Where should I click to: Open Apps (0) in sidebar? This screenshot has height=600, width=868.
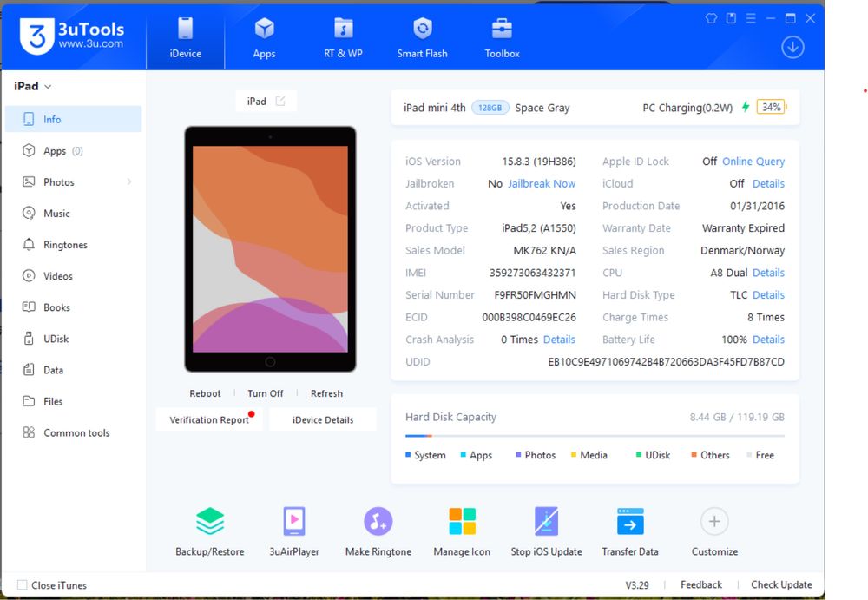tap(73, 151)
